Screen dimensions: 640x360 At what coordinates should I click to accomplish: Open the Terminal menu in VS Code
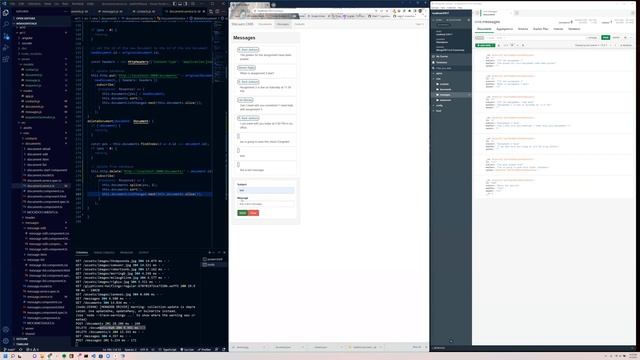tap(78, 4)
